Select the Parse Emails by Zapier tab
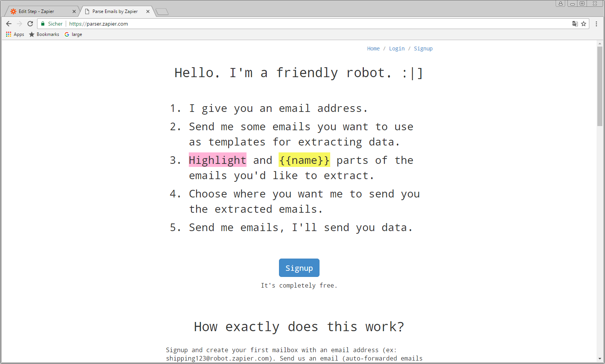The image size is (605, 364). click(115, 11)
